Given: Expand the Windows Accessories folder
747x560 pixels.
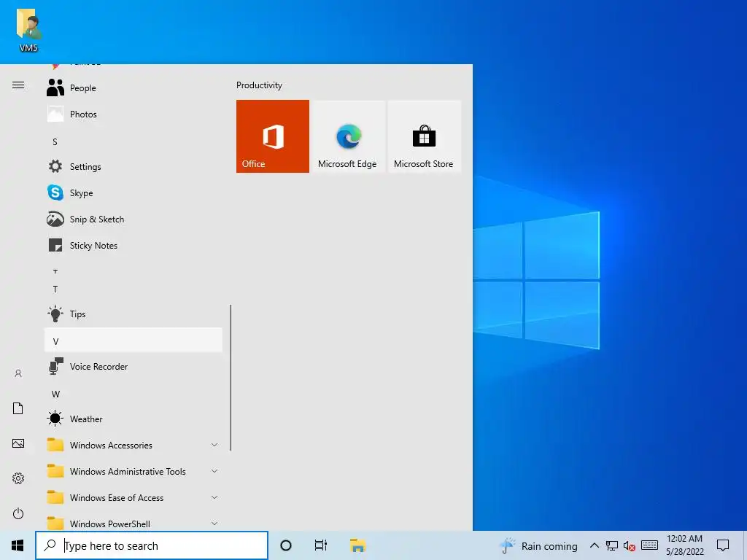Looking at the screenshot, I should pos(133,445).
